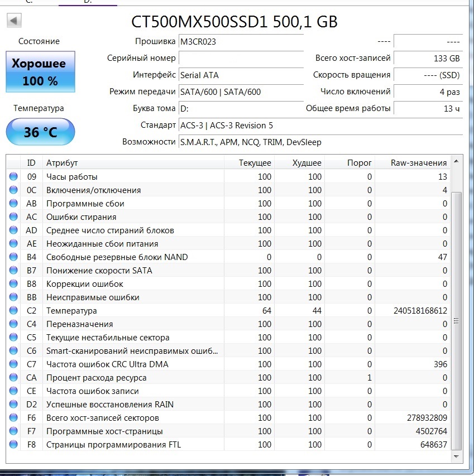Click the status dot of row AD

[x=13, y=230]
